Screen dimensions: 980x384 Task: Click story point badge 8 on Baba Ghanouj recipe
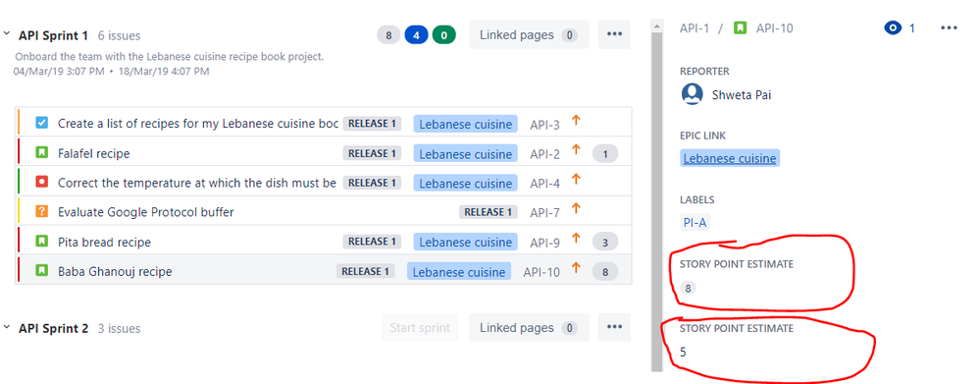pyautogui.click(x=605, y=272)
